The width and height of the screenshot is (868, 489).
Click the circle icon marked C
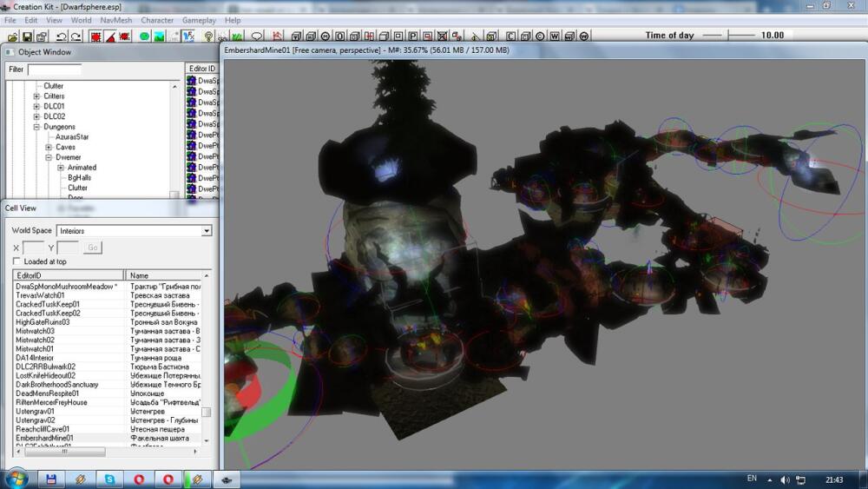tap(540, 36)
